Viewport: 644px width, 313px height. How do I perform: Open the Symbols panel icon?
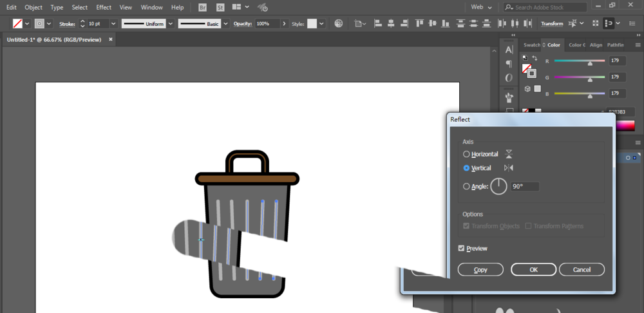pyautogui.click(x=509, y=97)
